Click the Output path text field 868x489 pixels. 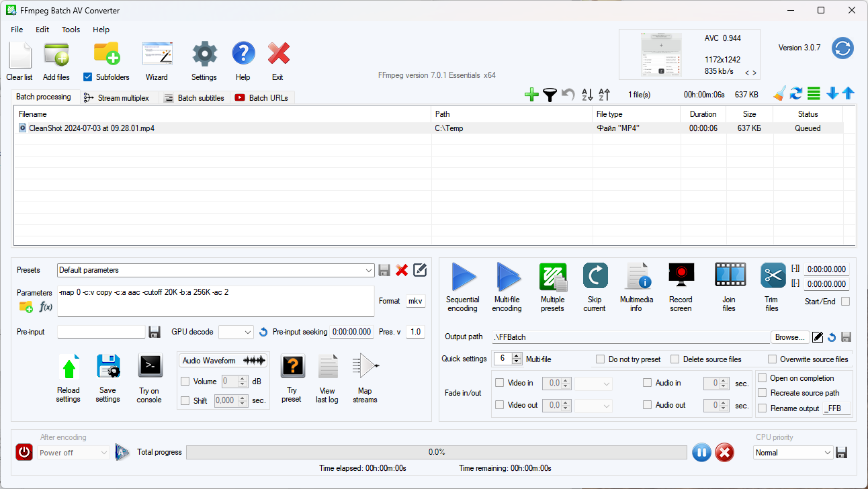pos(630,337)
